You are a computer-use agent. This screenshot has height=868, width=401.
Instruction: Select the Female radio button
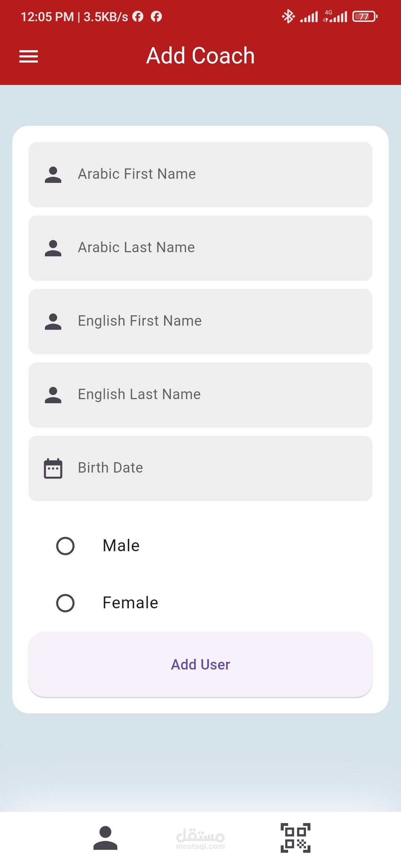coord(65,603)
